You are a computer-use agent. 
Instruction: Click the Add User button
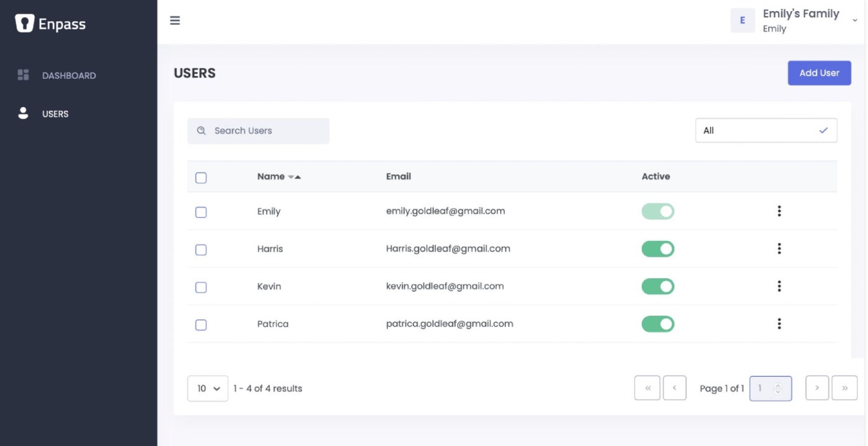pos(819,73)
